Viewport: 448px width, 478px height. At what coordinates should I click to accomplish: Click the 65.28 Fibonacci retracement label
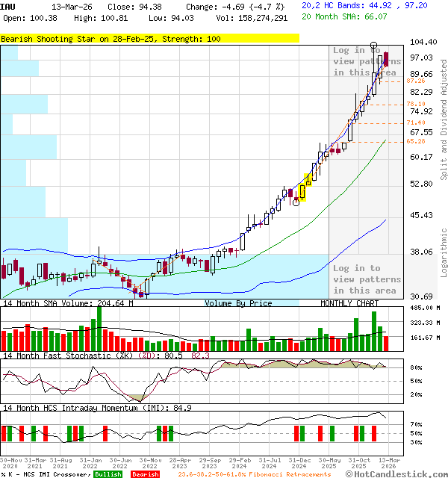[416, 141]
